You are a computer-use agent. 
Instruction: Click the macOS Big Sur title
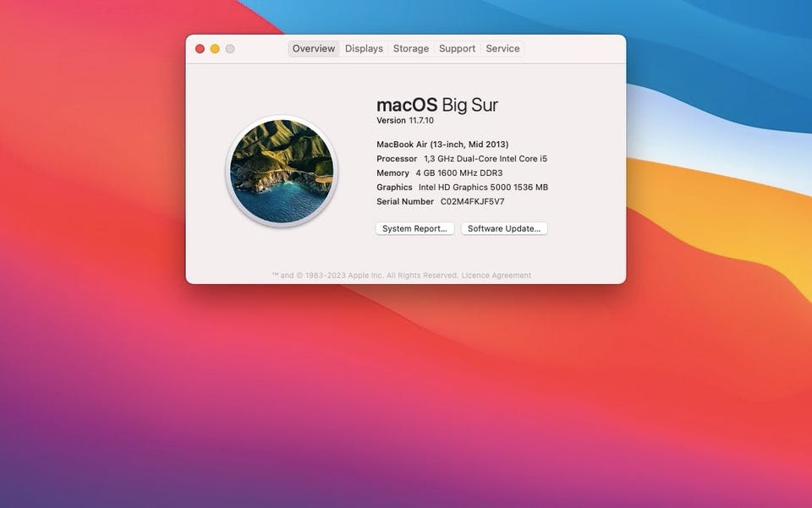[x=437, y=105]
